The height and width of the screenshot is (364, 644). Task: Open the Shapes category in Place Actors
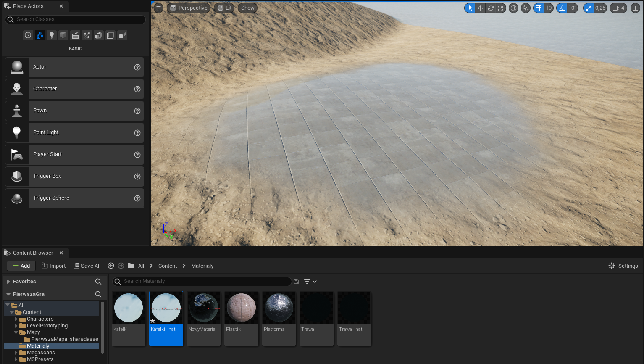[x=63, y=35]
